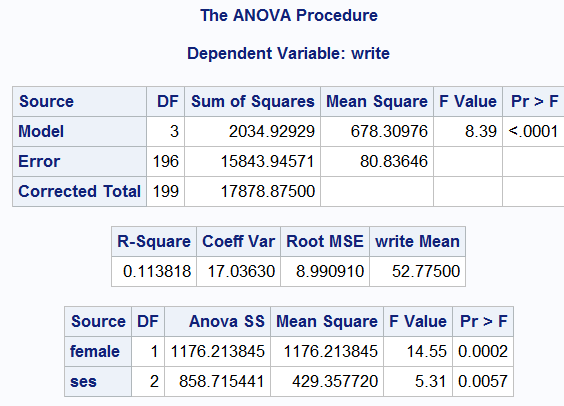Select the Root MSE value 8.990910

(x=325, y=272)
